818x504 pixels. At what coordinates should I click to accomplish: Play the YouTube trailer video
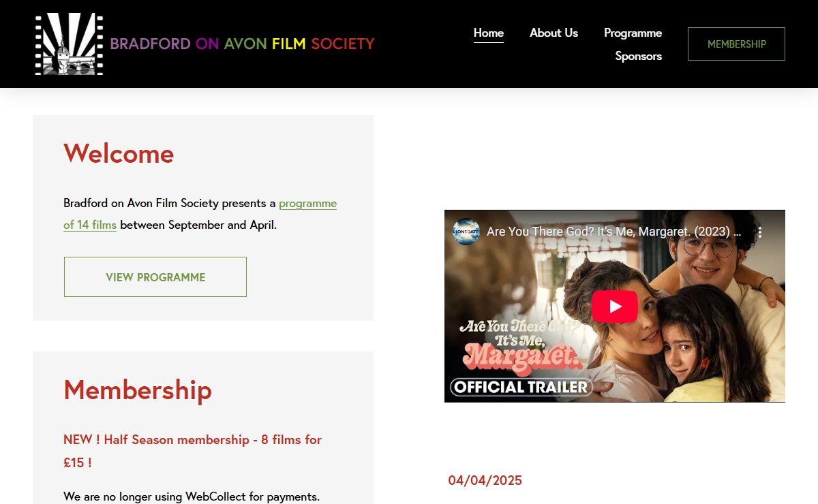tap(615, 306)
